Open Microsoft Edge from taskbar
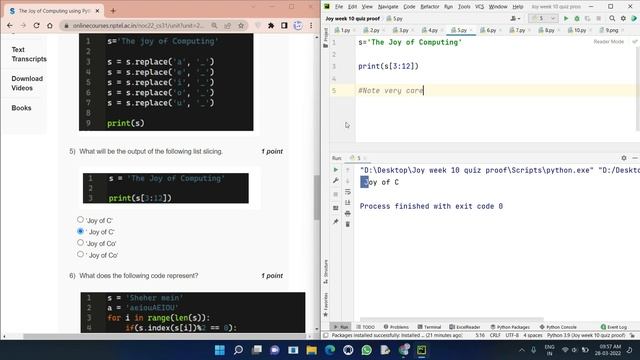 click(x=330, y=350)
